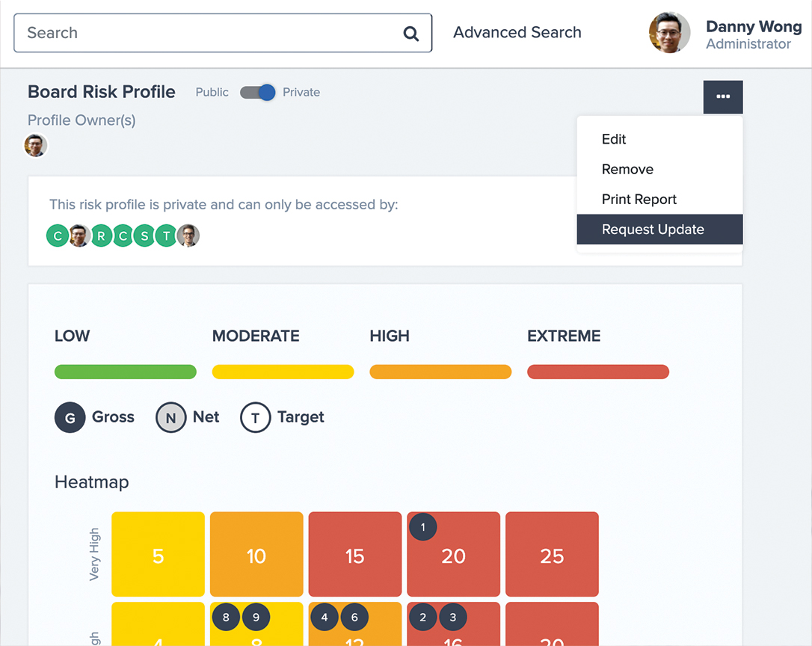Toggle the Net risk view circle
Image resolution: width=812 pixels, height=646 pixels.
[171, 417]
